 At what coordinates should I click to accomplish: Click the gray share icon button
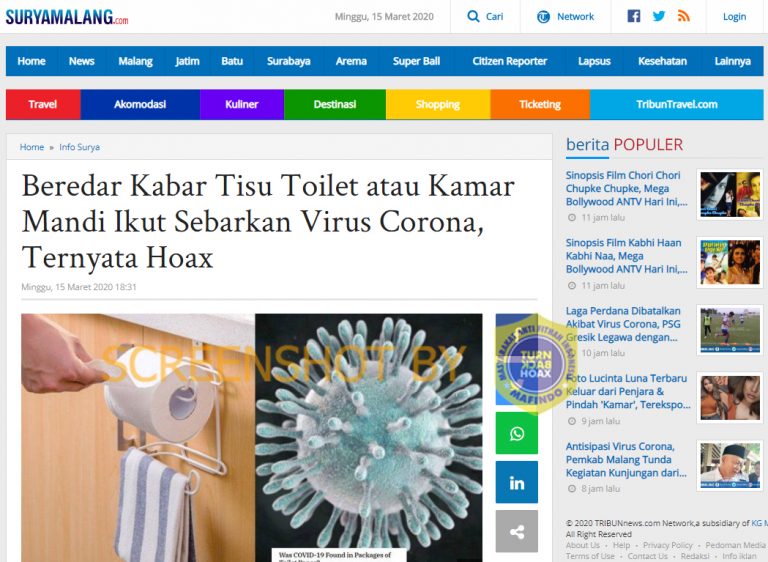517,531
